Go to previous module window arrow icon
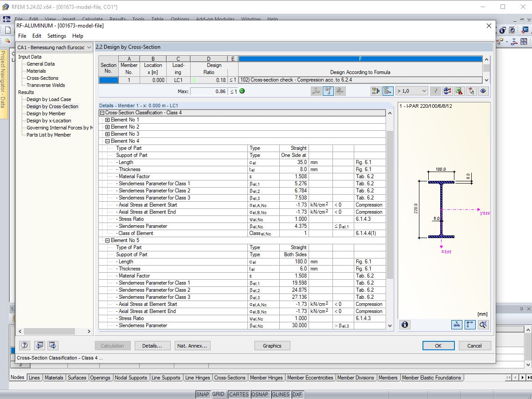Screen dimensions: 532x399 [39, 345]
